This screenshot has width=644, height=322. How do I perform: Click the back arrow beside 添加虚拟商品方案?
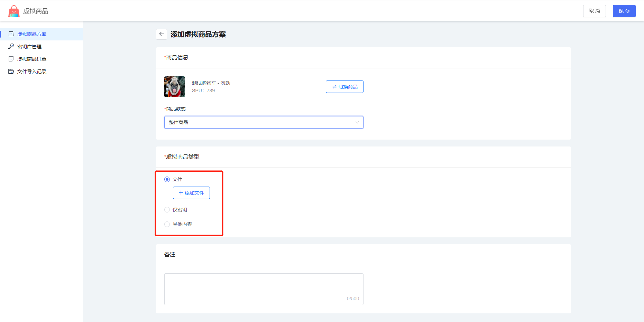click(x=162, y=34)
